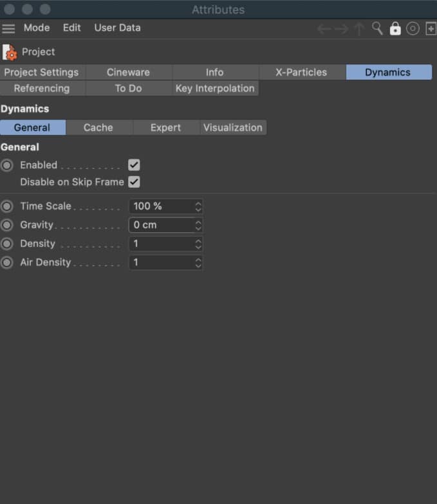
Task: Open the Expert sub-tab
Action: (x=166, y=127)
